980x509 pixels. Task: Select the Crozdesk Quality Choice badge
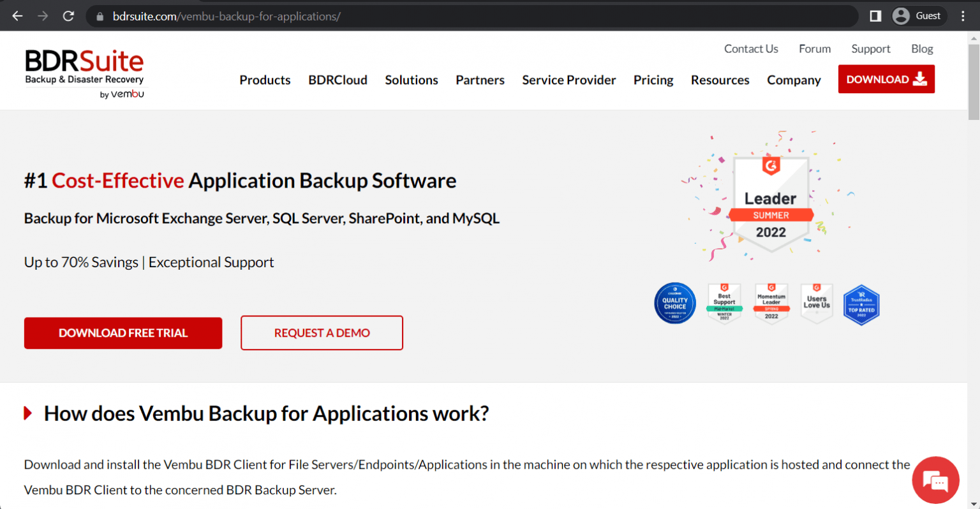pos(674,303)
